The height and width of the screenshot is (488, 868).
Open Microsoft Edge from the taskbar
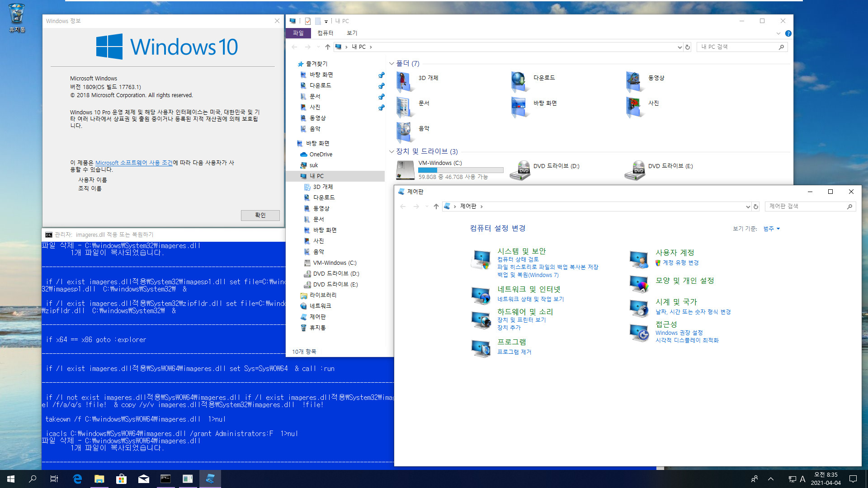coord(77,479)
